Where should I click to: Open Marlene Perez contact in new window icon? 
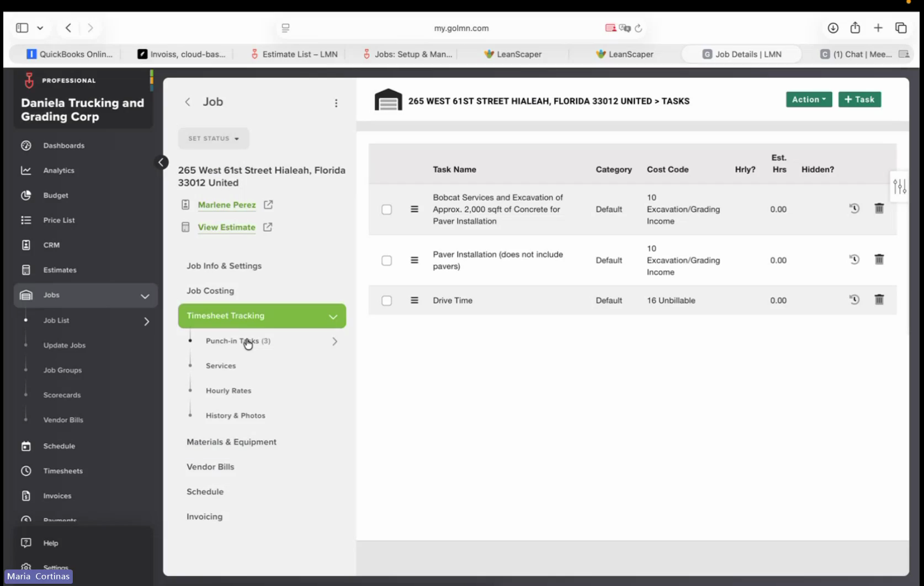(268, 205)
